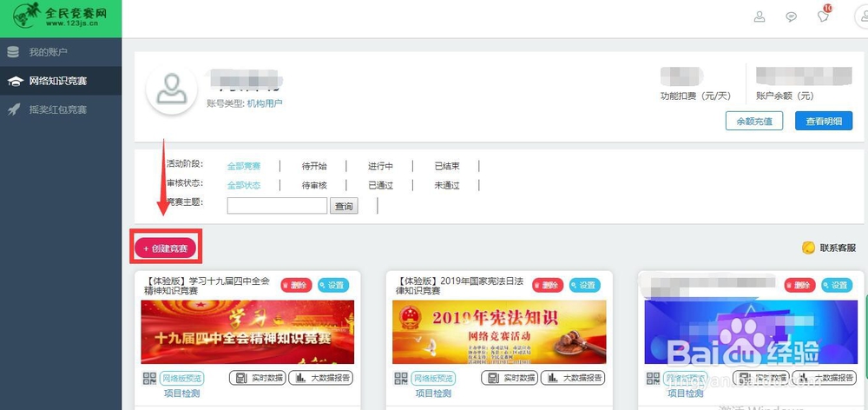Viewport: 868px width, 410px height.
Task: Click the 功能扣费（元/天） label
Action: click(696, 96)
